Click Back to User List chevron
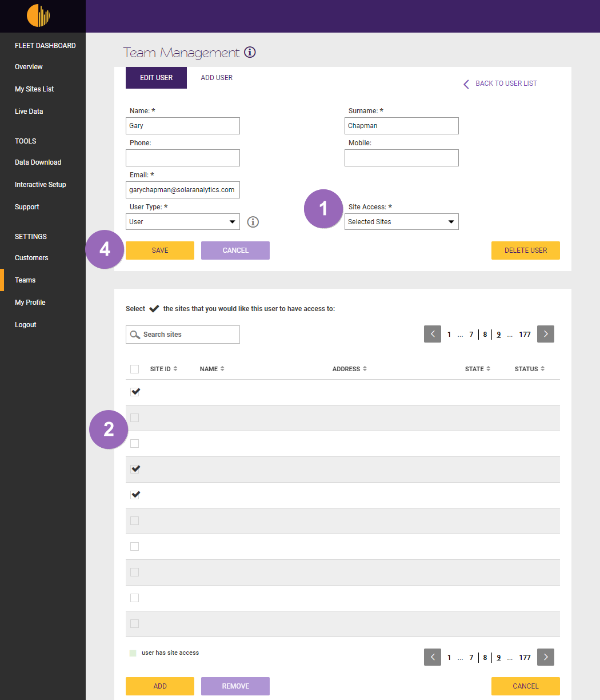This screenshot has width=600, height=700. click(466, 84)
